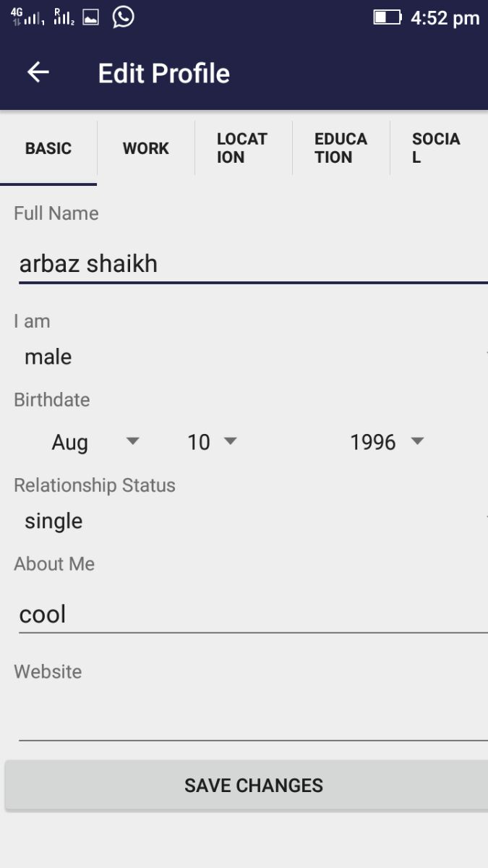Open the gender dropdown showing male
This screenshot has height=868, width=488.
tap(251, 357)
